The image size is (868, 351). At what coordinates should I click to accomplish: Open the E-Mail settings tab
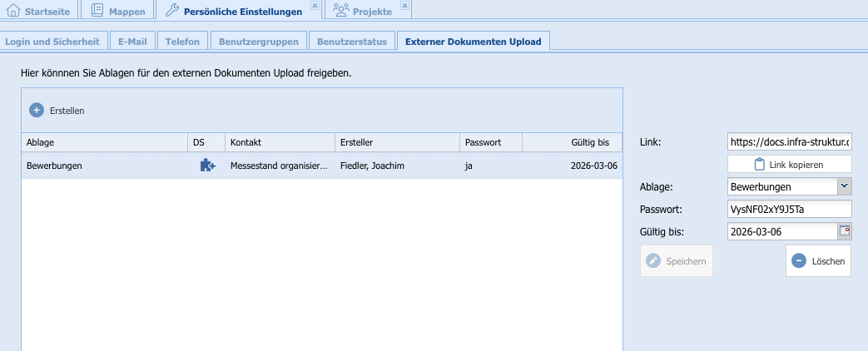coord(132,42)
